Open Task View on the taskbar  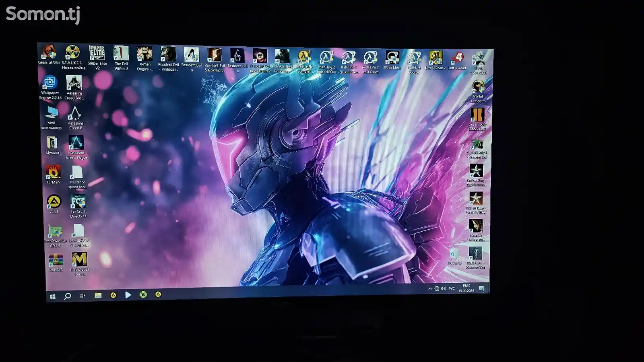[82, 296]
